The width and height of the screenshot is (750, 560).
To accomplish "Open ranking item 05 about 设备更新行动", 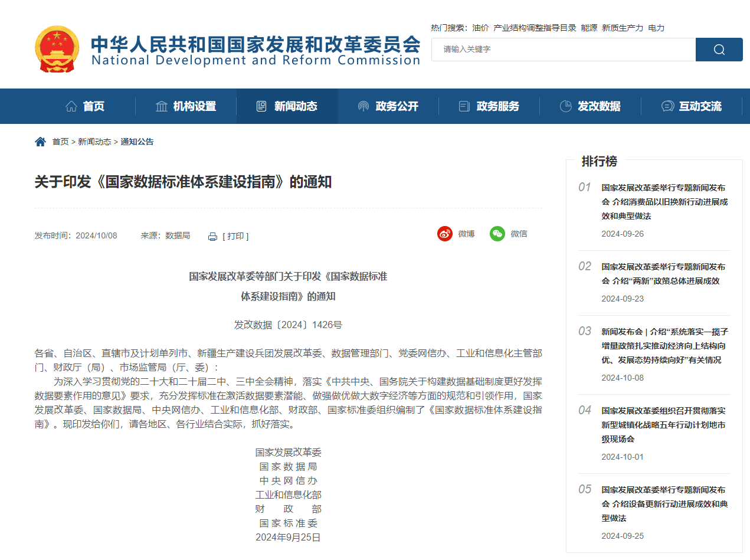I will click(x=664, y=504).
